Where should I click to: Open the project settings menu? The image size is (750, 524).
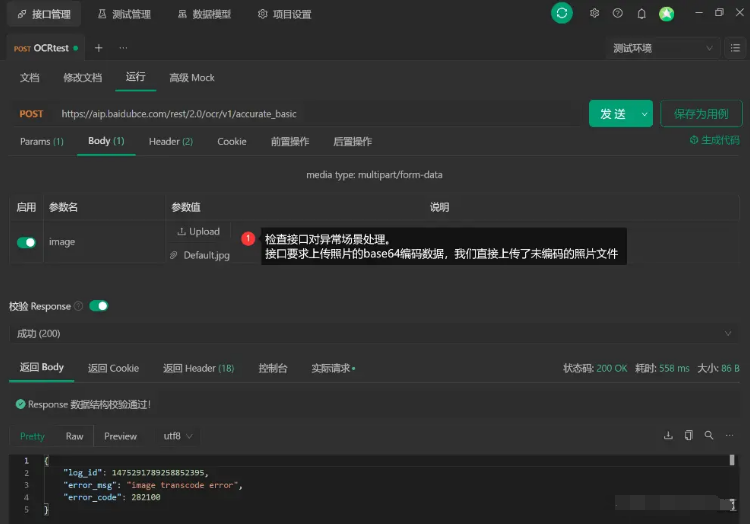pyautogui.click(x=285, y=14)
